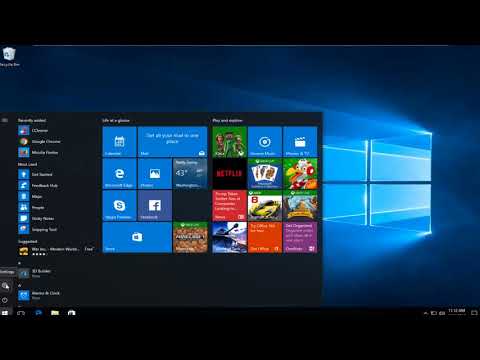Open the red News tile
The image size is (480, 360).
(230, 205)
